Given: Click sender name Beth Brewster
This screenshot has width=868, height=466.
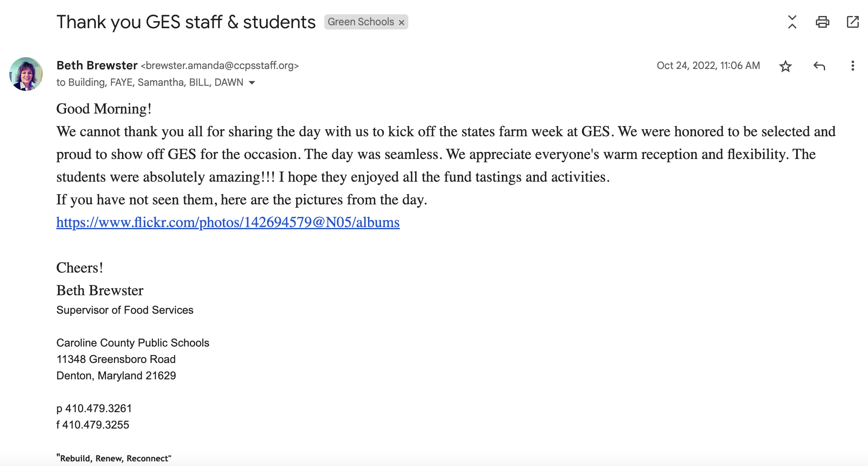Looking at the screenshot, I should pyautogui.click(x=97, y=66).
